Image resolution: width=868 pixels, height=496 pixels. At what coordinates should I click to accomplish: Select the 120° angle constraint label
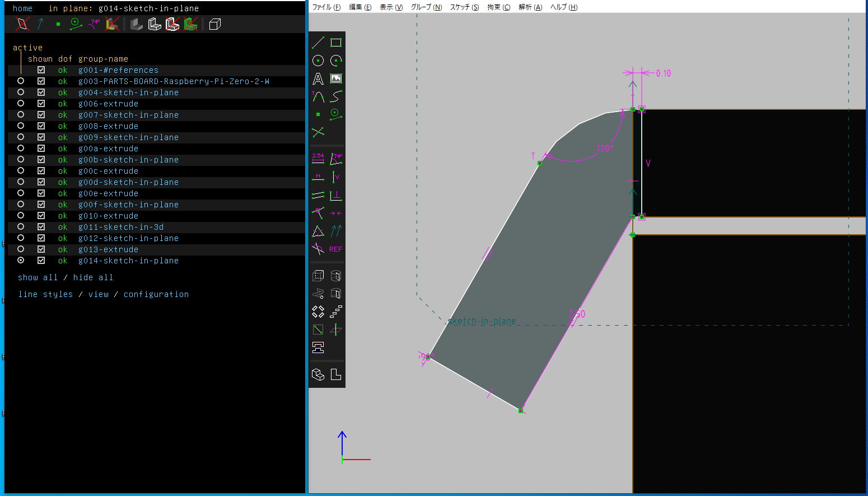605,149
